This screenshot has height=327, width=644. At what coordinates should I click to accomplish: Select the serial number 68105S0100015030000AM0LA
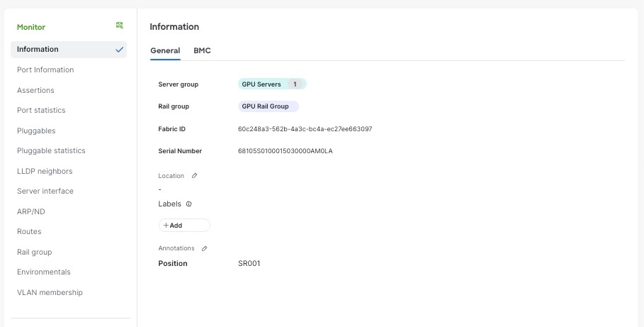(x=285, y=151)
